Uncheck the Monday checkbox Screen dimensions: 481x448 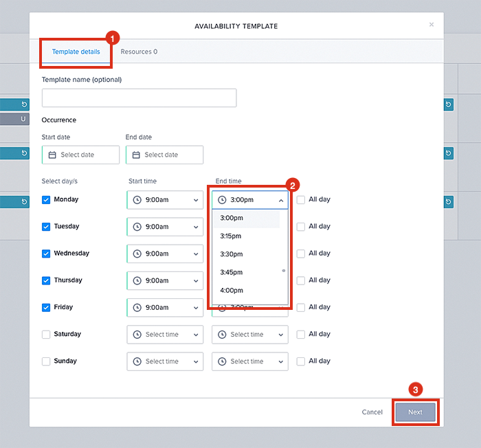pyautogui.click(x=46, y=200)
